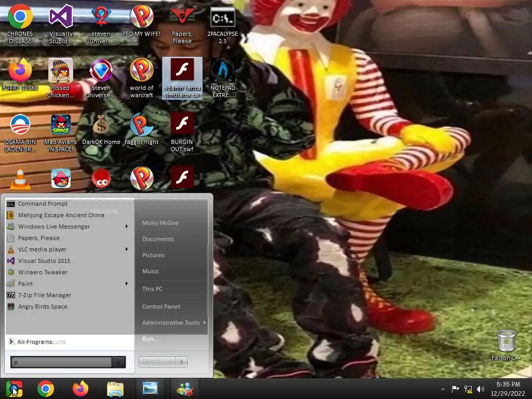
Task: Select the red fuzzy creature desktop icon
Action: click(101, 179)
